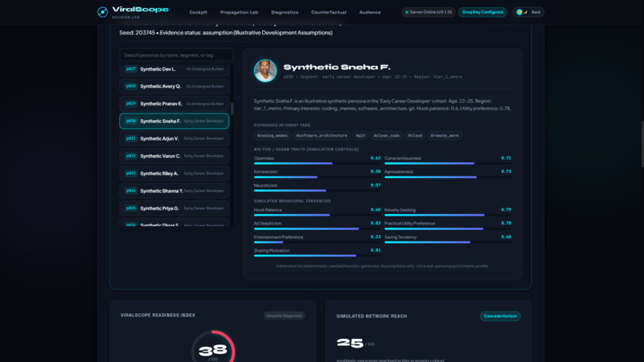Select persona Synthetic Arjun V.

pos(174,138)
